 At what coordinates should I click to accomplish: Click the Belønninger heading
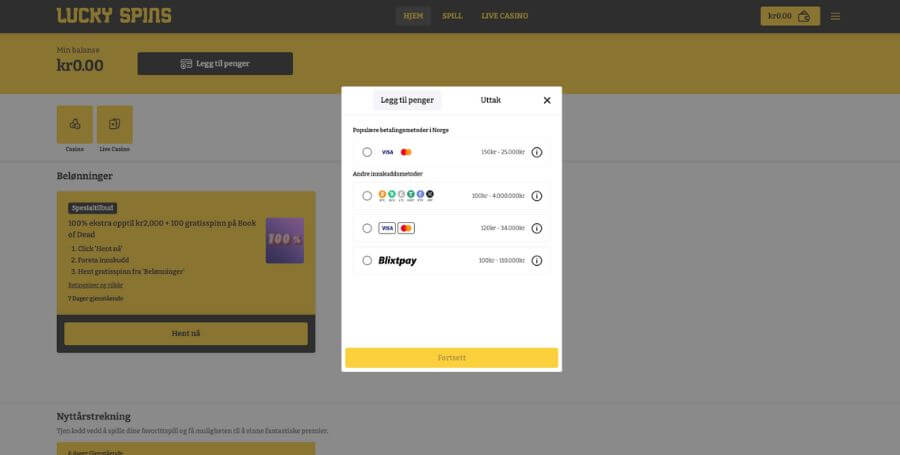(84, 176)
